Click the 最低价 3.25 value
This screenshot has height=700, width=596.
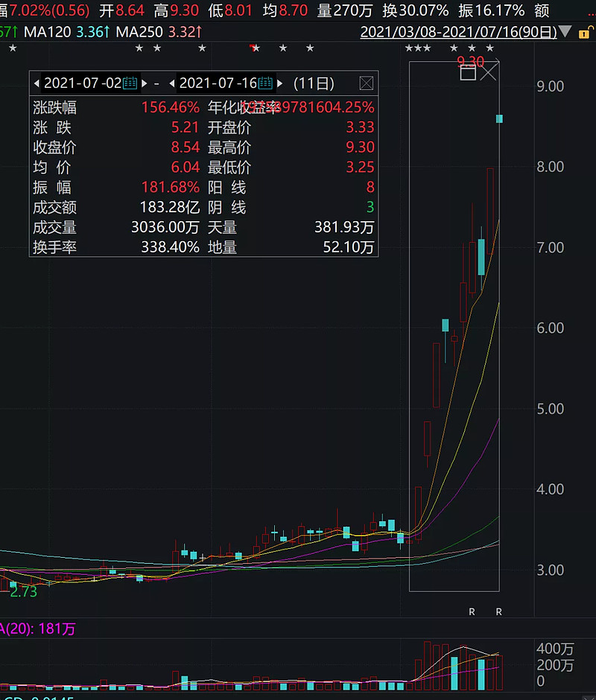tap(360, 168)
